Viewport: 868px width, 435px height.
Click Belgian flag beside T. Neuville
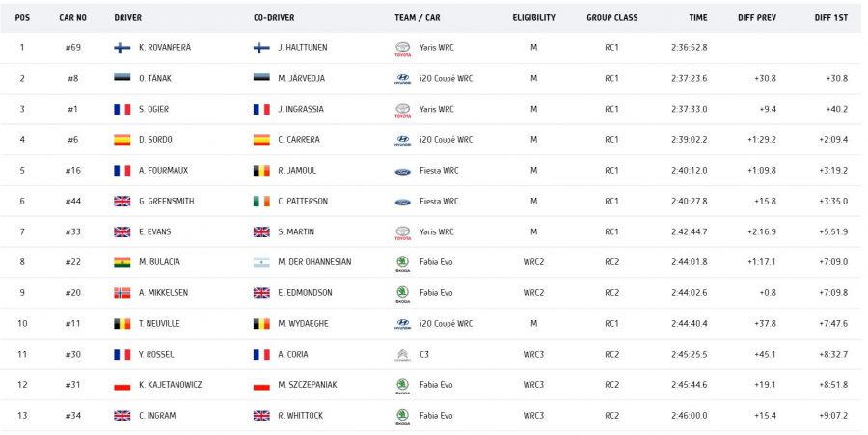(122, 323)
